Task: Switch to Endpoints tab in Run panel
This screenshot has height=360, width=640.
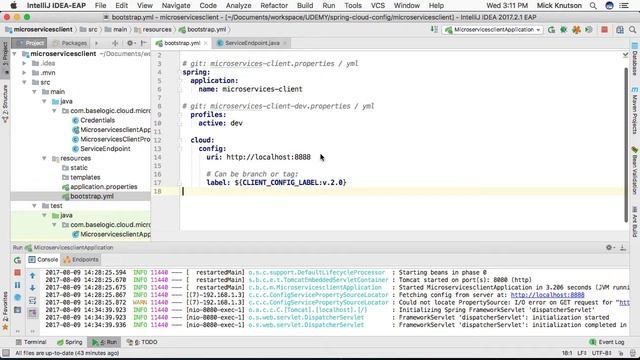Action: point(81,260)
